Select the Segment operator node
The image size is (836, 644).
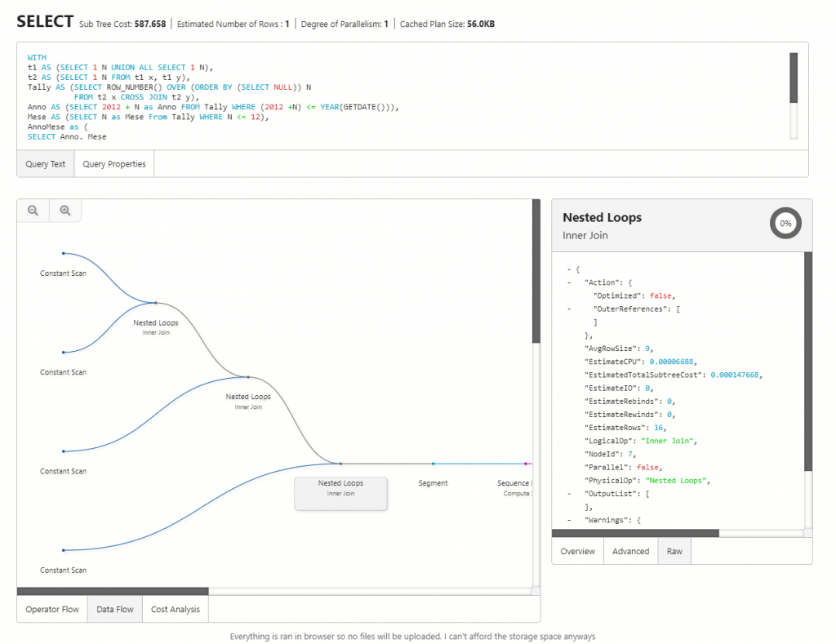pos(433,482)
